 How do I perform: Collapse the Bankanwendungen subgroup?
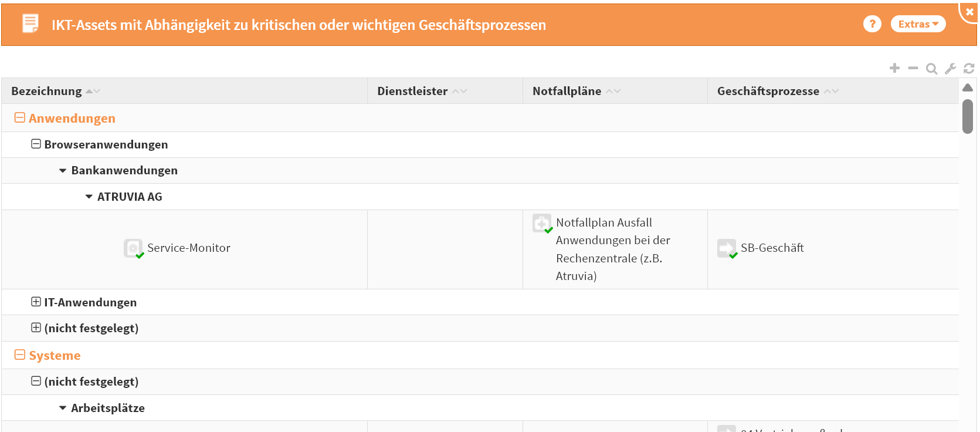[63, 171]
